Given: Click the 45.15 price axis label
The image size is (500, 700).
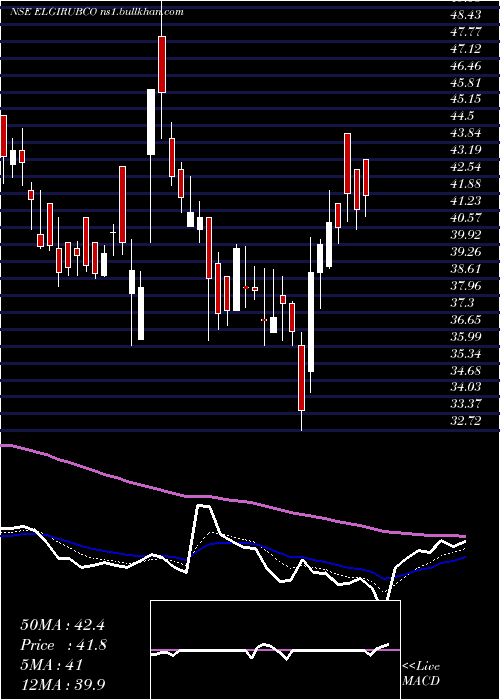Looking at the screenshot, I should [467, 99].
